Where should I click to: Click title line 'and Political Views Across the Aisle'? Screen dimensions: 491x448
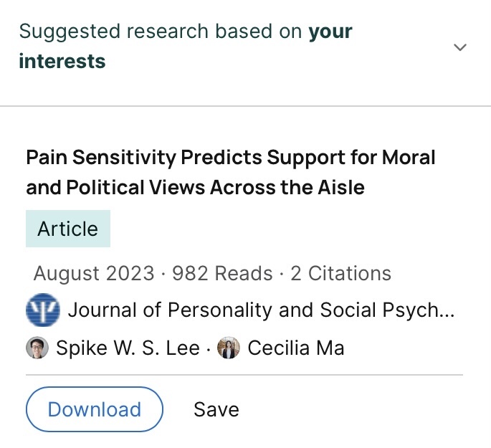click(195, 187)
